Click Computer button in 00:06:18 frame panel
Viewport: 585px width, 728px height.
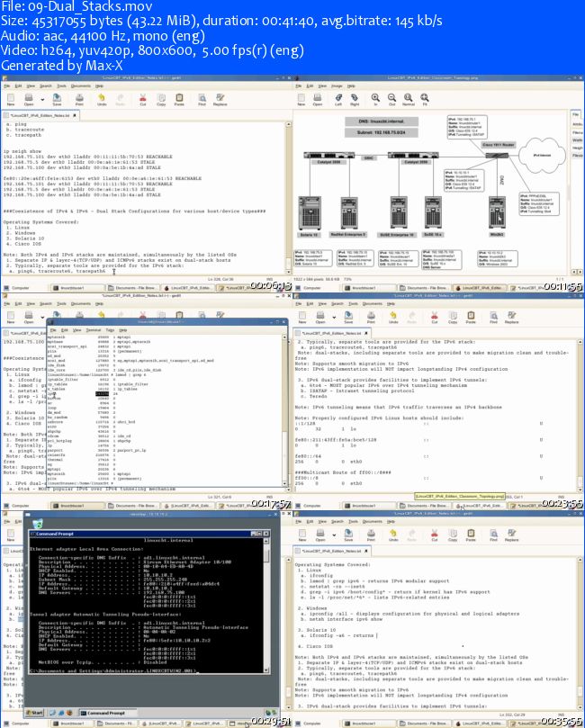[x=17, y=288]
